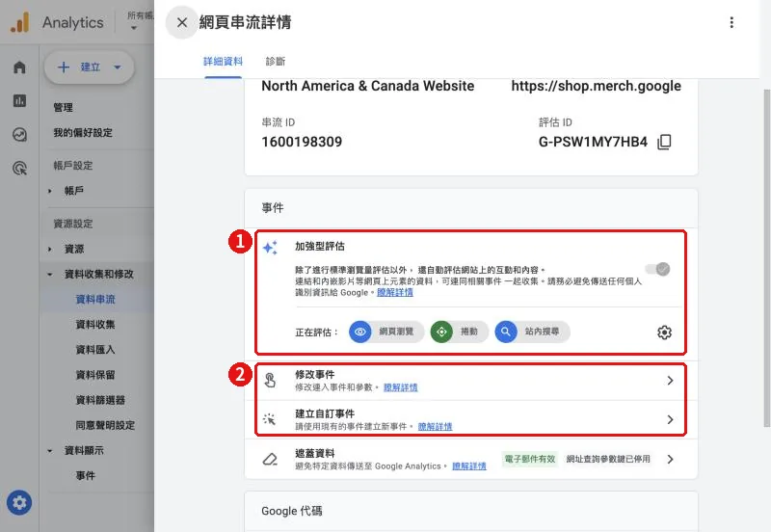Click the vertical scrollbar of the panel
The width and height of the screenshot is (771, 532).
pos(766,258)
